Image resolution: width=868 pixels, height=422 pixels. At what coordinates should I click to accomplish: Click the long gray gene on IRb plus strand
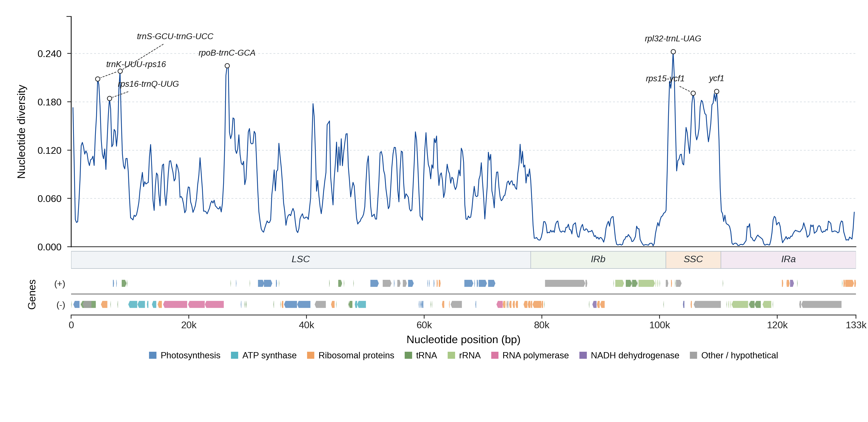tap(565, 284)
